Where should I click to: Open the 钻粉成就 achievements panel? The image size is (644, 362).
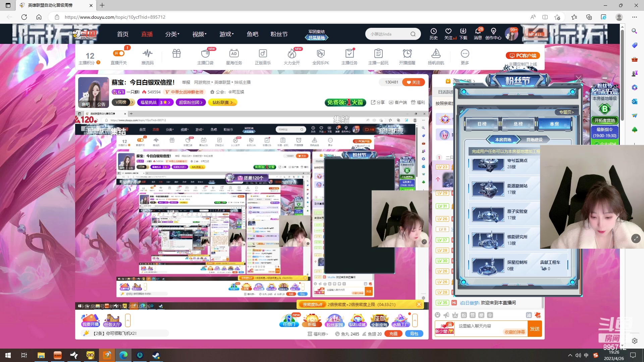click(357, 320)
